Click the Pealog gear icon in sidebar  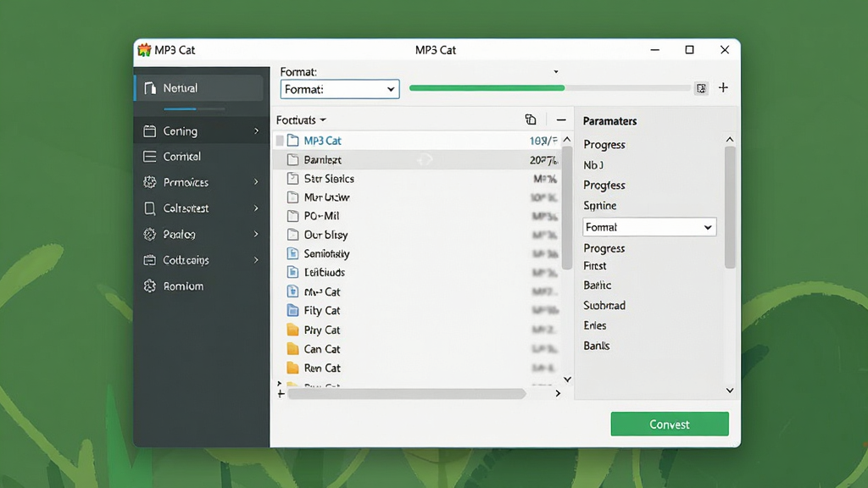tap(149, 234)
